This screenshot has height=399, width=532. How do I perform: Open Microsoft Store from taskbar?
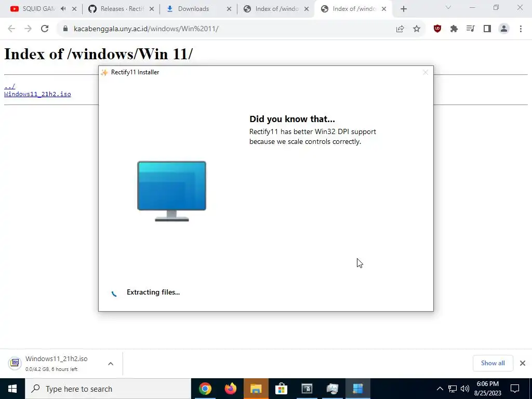(281, 389)
